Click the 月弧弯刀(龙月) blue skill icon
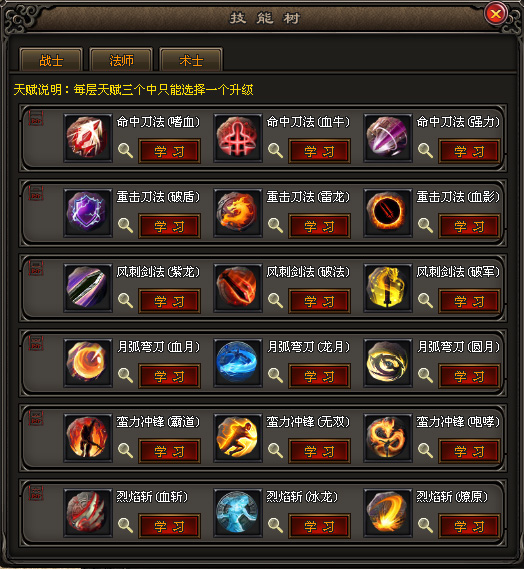This screenshot has width=524, height=569. [x=238, y=363]
